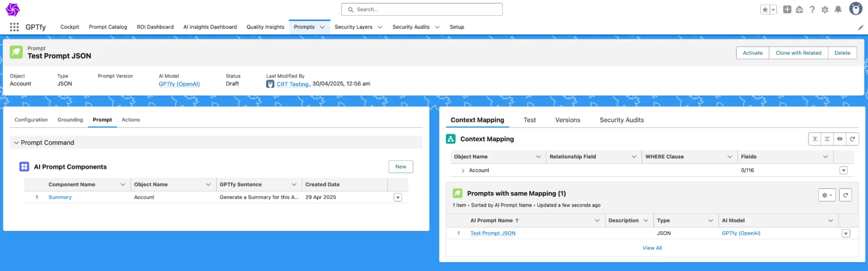The image size is (868, 271).
Task: Switch to the Versions tab
Action: coord(568,120)
